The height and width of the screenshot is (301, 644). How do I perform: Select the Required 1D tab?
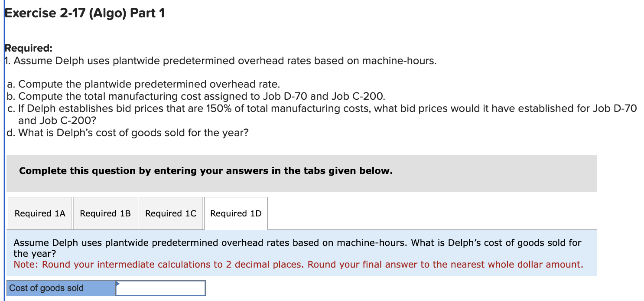point(235,213)
